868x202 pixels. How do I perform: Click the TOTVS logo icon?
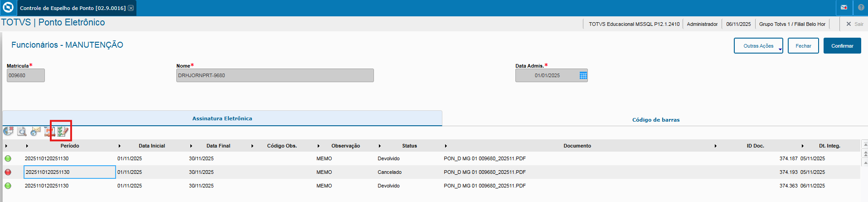point(8,8)
